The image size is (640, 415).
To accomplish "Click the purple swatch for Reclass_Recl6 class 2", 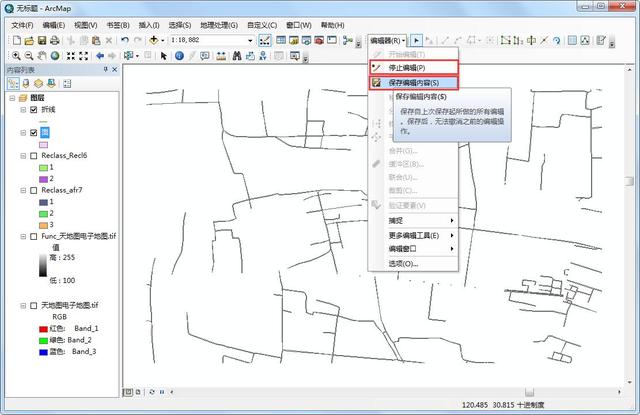I will pos(43,179).
